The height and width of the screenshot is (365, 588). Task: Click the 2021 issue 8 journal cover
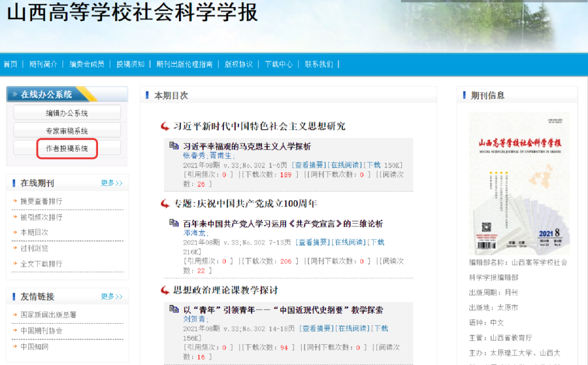tap(519, 183)
